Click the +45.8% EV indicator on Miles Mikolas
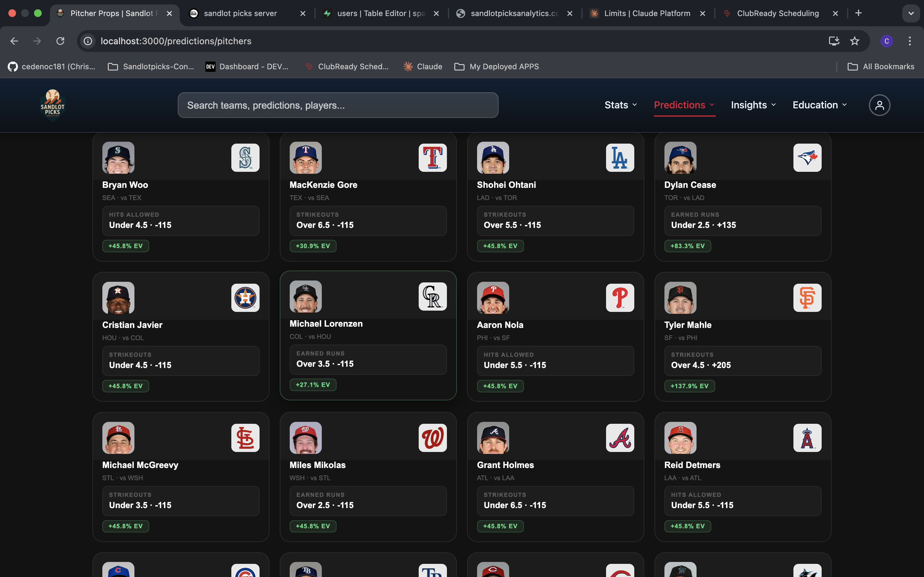924x577 pixels. click(313, 526)
